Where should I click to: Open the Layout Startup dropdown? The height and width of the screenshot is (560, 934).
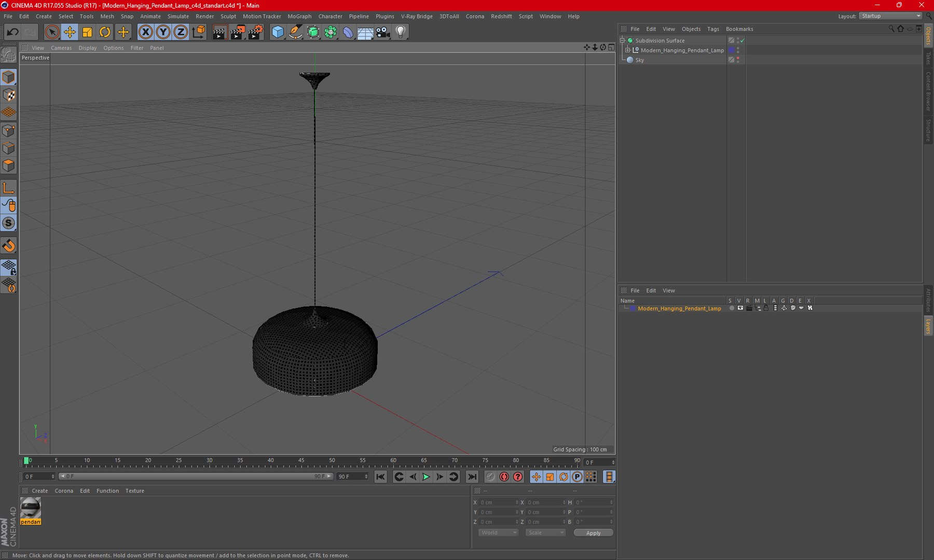pos(890,16)
